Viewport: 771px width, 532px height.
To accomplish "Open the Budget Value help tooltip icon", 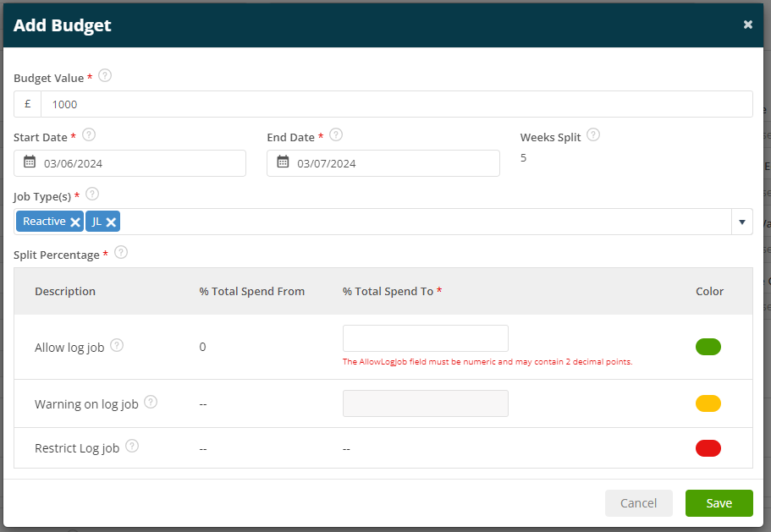I will coord(105,75).
